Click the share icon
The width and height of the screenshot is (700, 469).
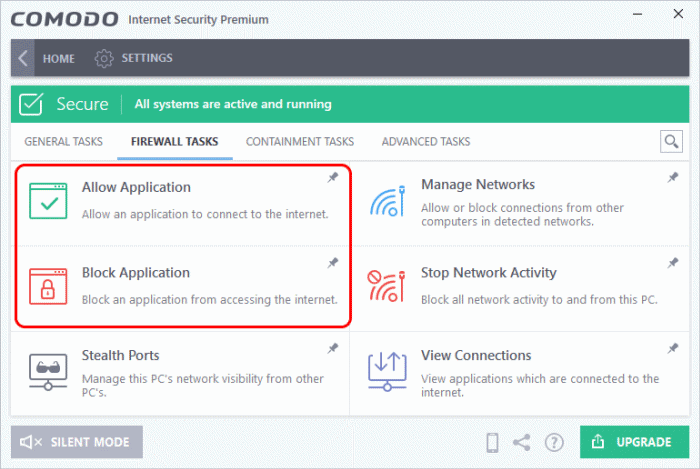(x=521, y=442)
